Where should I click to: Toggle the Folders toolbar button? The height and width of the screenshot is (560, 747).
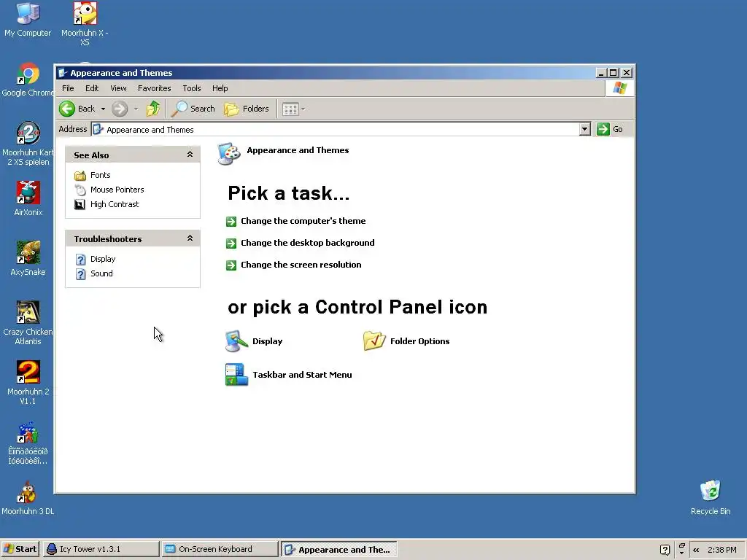point(247,109)
